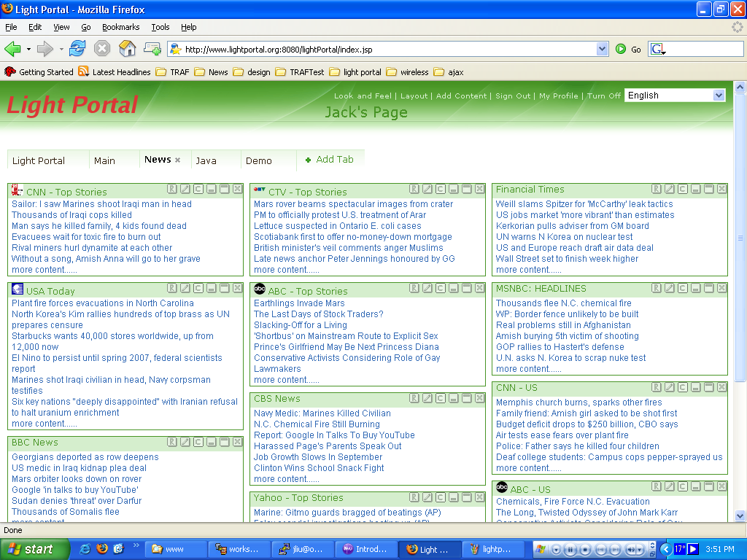Go to Firefox Home page button
This screenshot has width=747, height=560.
pyautogui.click(x=127, y=49)
